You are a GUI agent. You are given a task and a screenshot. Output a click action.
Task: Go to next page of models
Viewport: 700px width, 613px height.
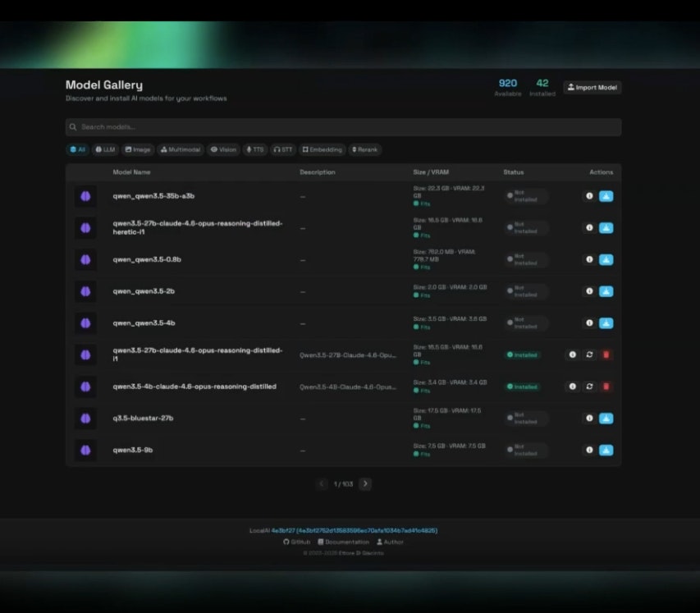pos(365,483)
